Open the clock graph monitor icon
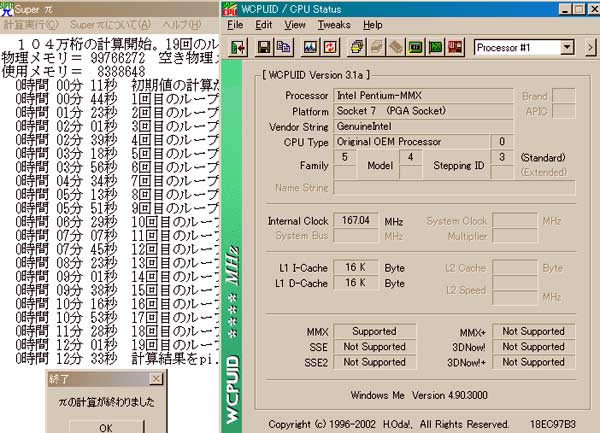This screenshot has width=600, height=433. 310,47
